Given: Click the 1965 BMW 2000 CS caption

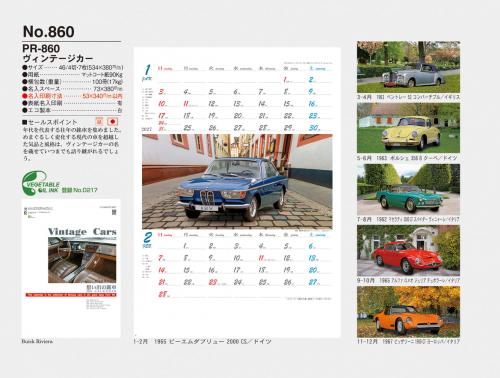Looking at the screenshot, I should (212, 342).
